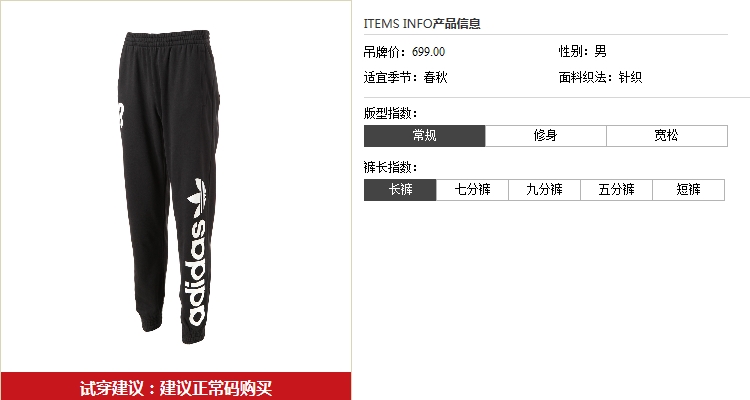
Task: Click the adidas trefoil logo on pants
Action: coord(197,197)
